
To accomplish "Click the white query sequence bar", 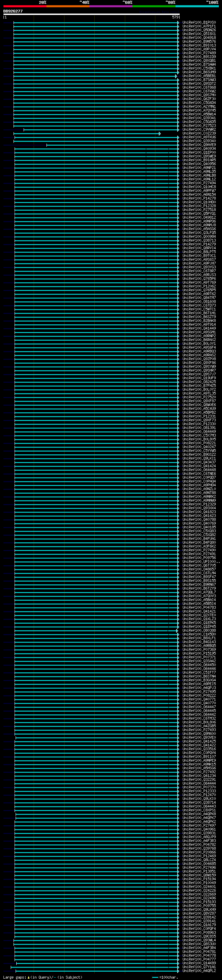I will [92, 14].
